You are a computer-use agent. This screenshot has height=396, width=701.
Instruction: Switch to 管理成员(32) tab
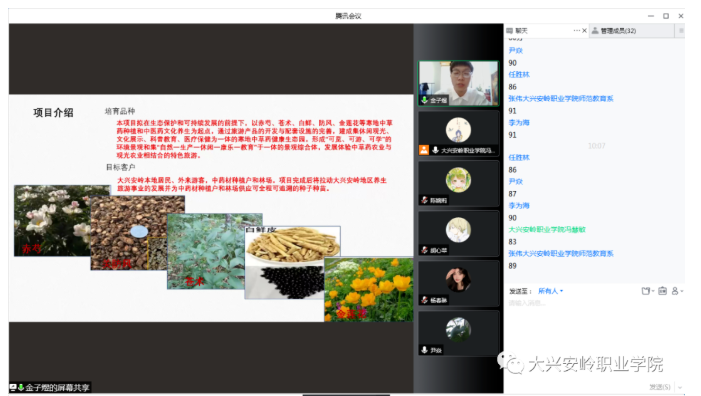click(x=614, y=30)
